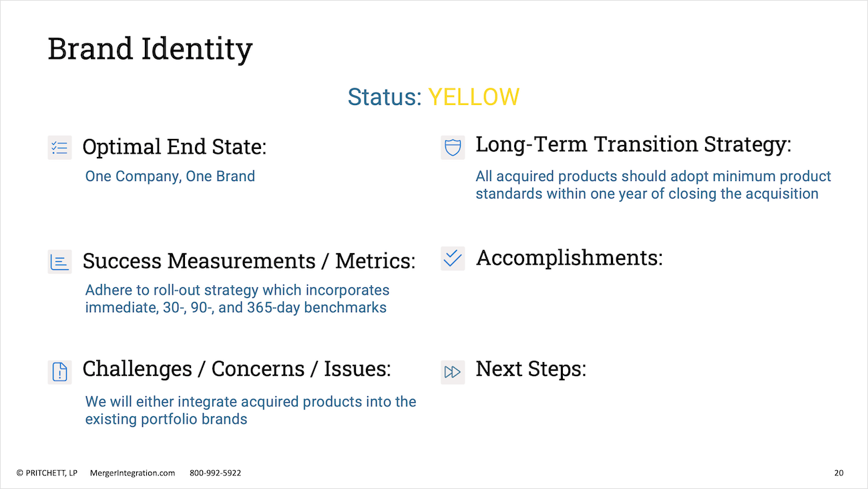Select the Accomplishments heading
This screenshot has height=489, width=868.
(569, 258)
